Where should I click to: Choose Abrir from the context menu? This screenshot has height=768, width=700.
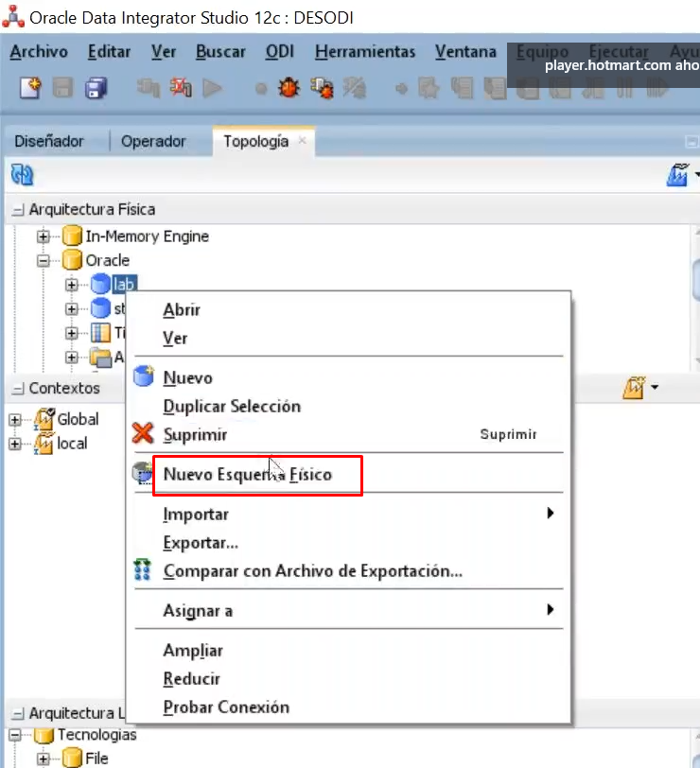[x=182, y=309]
